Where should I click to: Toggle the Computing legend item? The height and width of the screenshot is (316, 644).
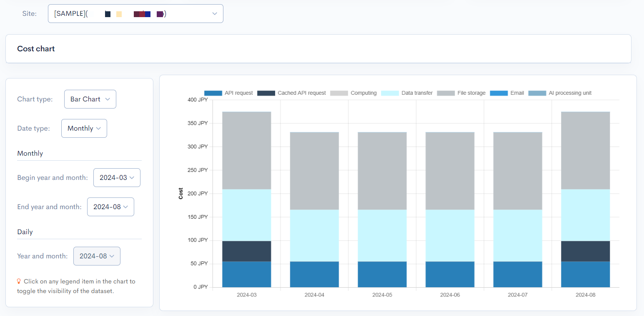point(353,93)
